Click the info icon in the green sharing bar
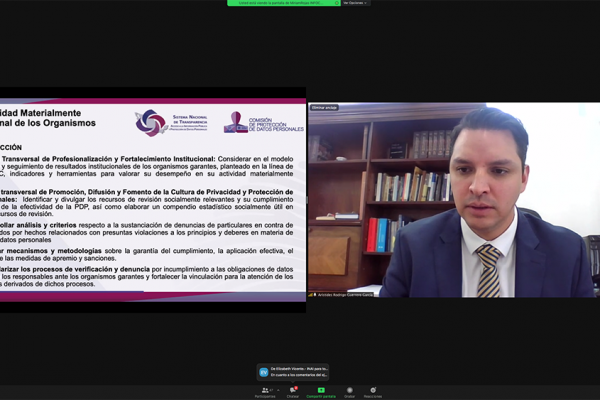The width and height of the screenshot is (600, 400). (x=337, y=3)
